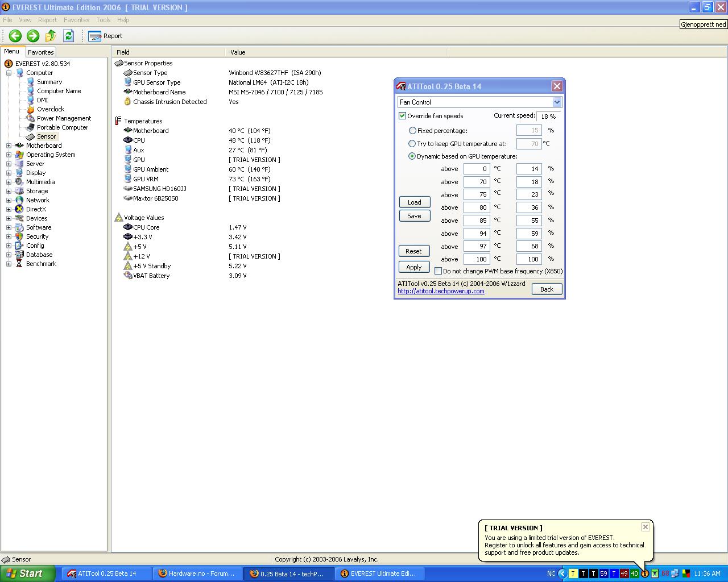The image size is (728, 582).
Task: Click the Apply button in ATITool
Action: tap(414, 267)
